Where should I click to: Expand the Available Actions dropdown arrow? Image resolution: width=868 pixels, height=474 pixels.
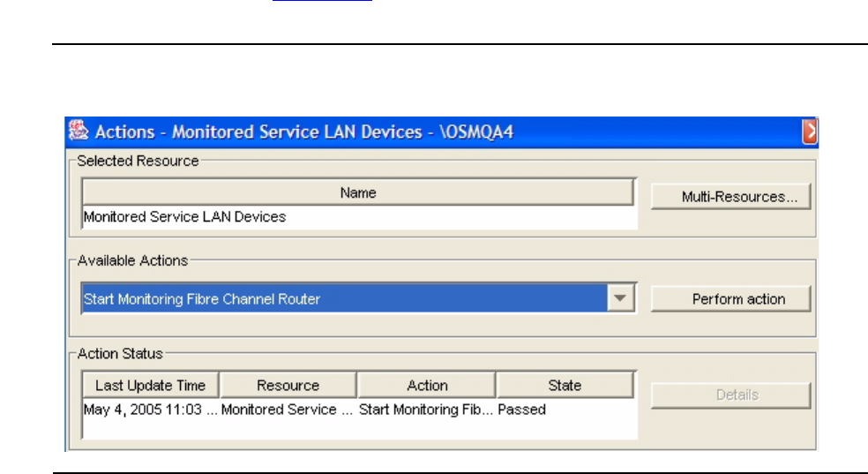click(x=622, y=299)
